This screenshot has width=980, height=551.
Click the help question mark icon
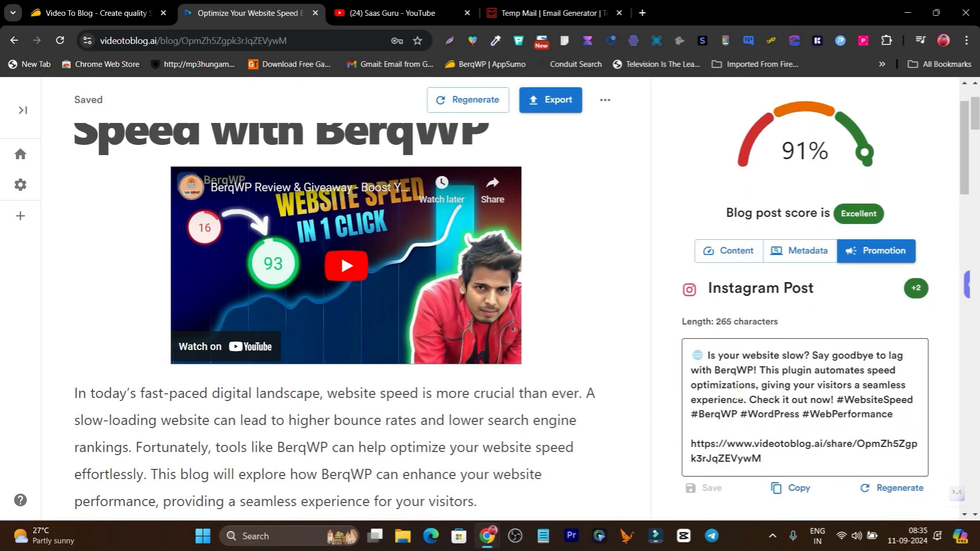click(20, 500)
